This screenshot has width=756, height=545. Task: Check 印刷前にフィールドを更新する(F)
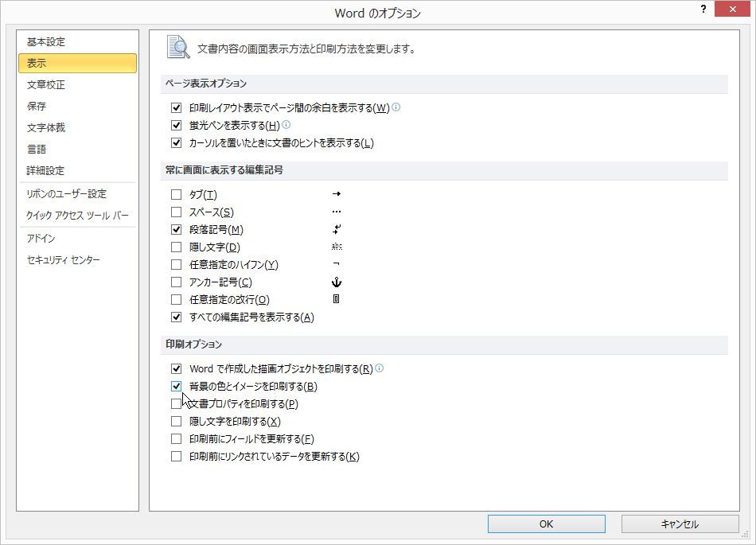coord(176,439)
